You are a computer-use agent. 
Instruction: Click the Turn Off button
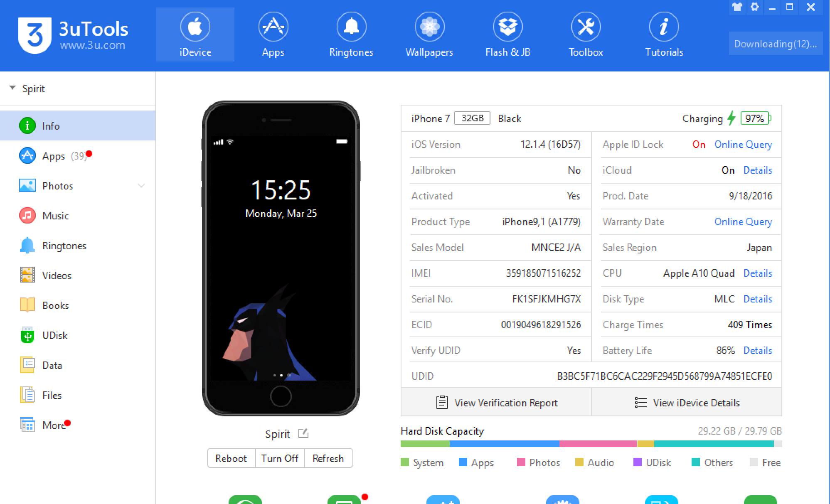click(x=280, y=458)
